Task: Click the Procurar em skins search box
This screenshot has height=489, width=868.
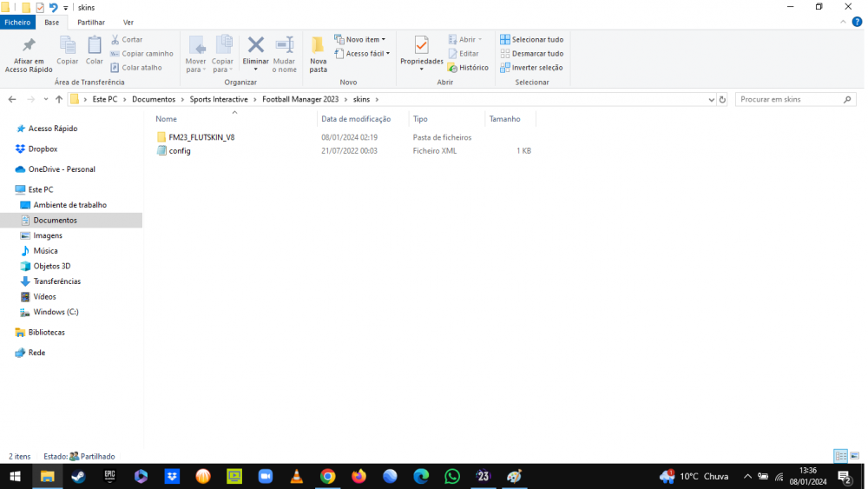Action: [x=795, y=100]
